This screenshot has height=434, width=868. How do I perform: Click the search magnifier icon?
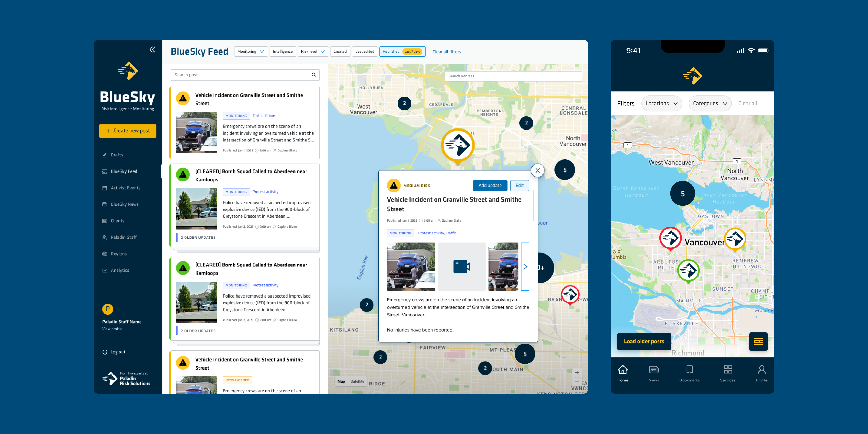[314, 75]
